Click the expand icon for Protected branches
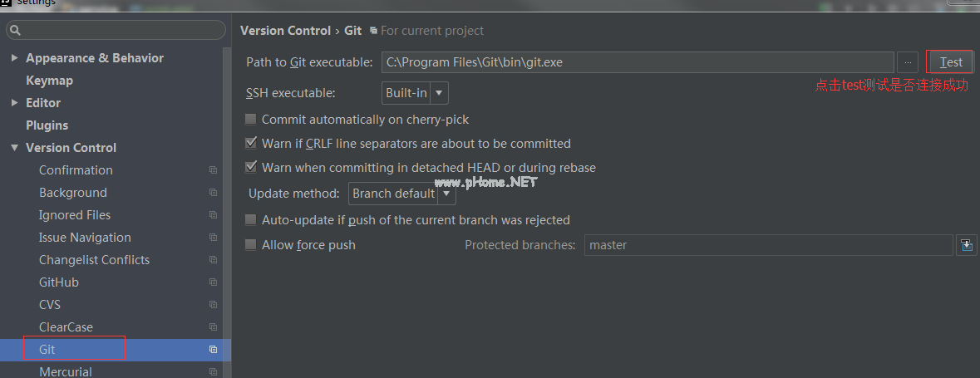This screenshot has height=378, width=980. click(966, 245)
